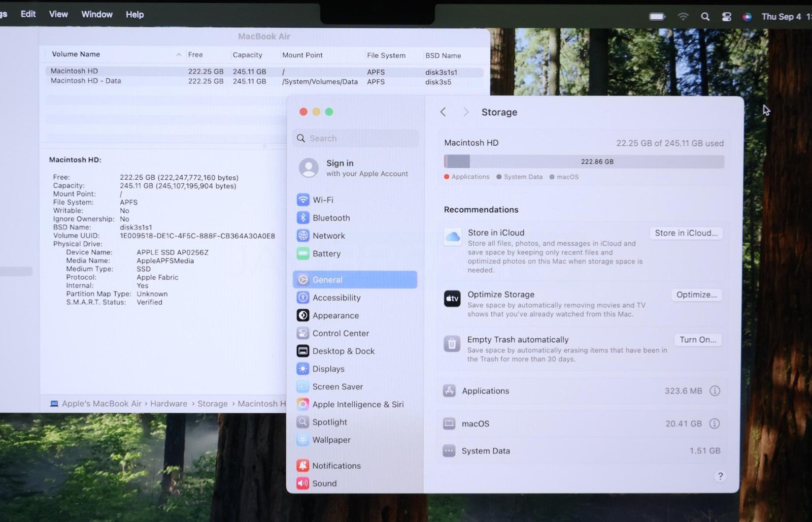812x522 pixels.
Task: Focus the Settings search field
Action: [x=355, y=138]
